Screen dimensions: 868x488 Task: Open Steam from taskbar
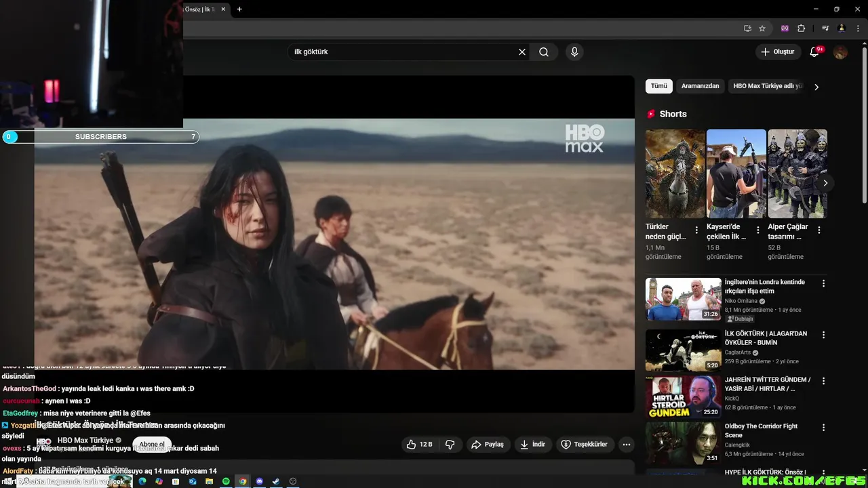coord(276,481)
